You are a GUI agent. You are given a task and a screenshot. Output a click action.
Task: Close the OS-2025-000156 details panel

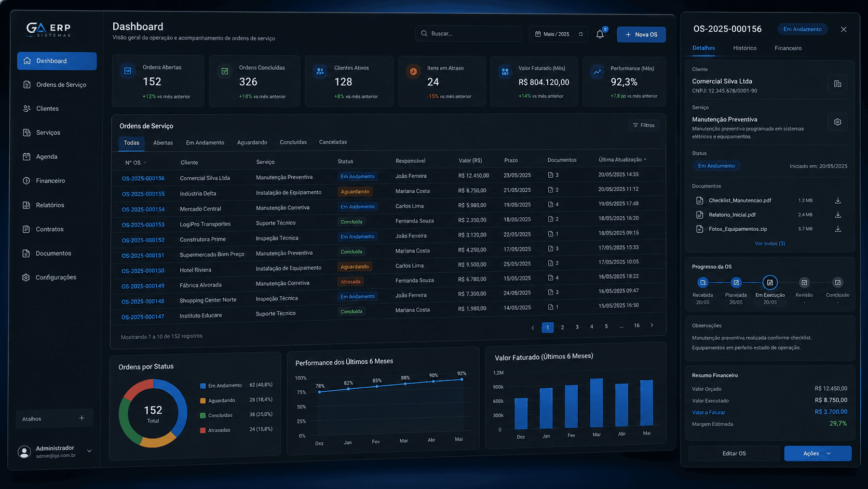844,30
